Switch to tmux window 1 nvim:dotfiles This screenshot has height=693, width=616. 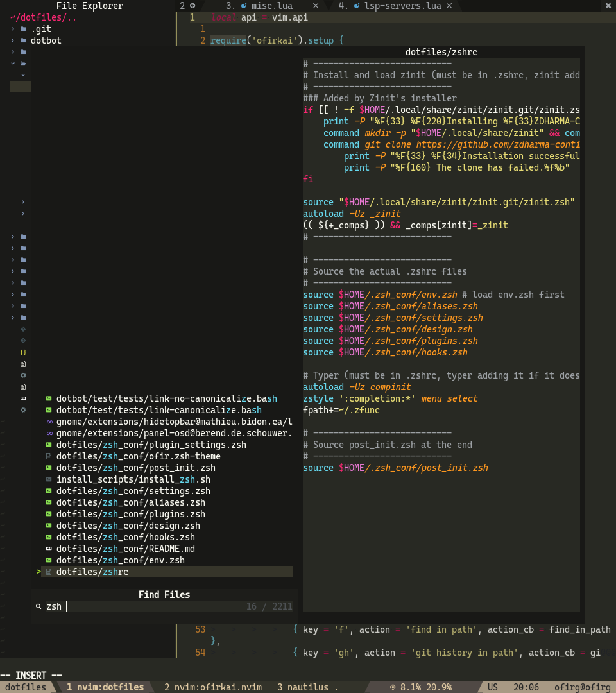point(105,687)
